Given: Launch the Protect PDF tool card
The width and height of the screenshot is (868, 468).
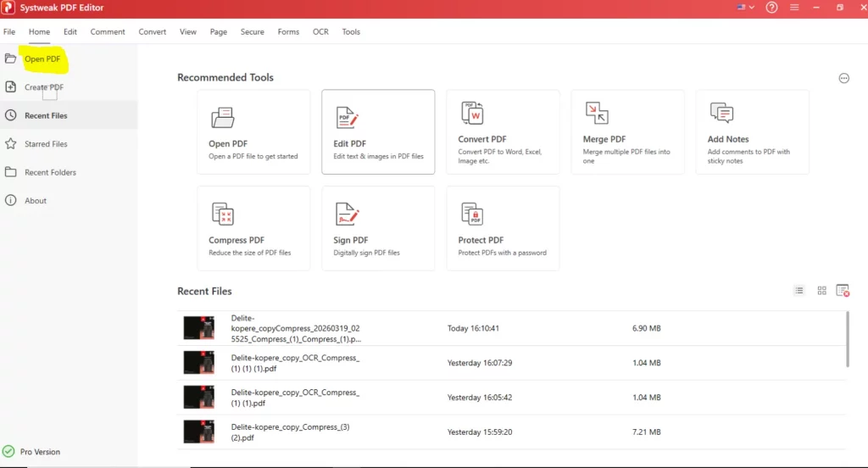Looking at the screenshot, I should click(x=503, y=228).
